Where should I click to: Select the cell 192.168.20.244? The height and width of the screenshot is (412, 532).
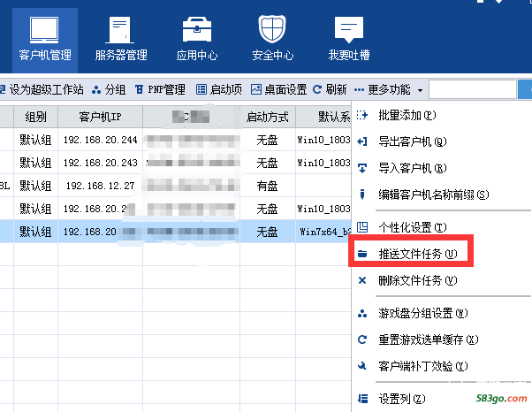[100, 140]
